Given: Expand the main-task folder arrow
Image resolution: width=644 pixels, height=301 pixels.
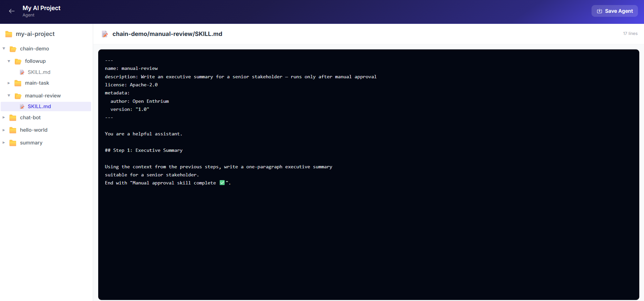Looking at the screenshot, I should click(x=9, y=83).
